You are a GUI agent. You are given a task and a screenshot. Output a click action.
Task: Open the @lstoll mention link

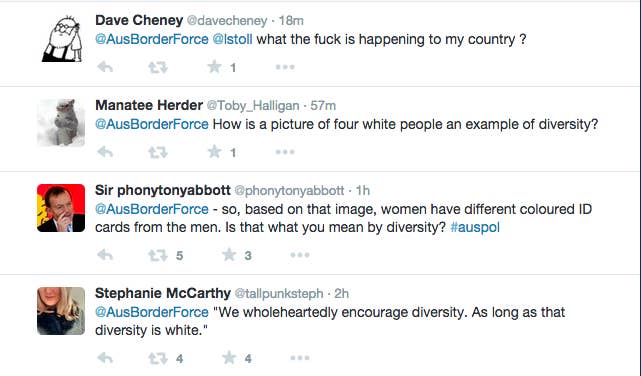click(233, 40)
